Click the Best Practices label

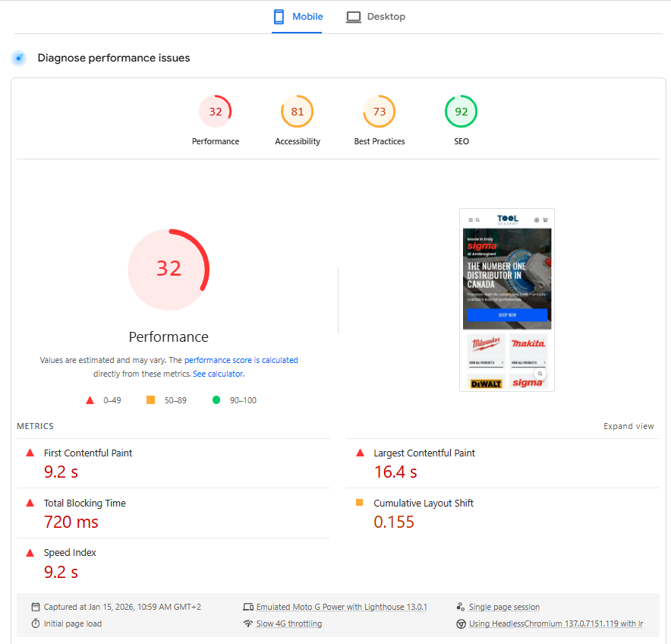tap(380, 141)
